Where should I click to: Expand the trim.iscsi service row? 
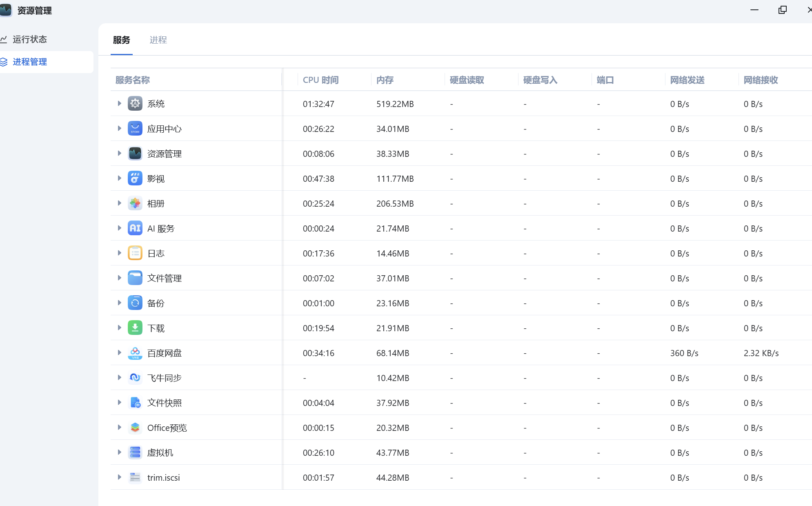click(119, 477)
